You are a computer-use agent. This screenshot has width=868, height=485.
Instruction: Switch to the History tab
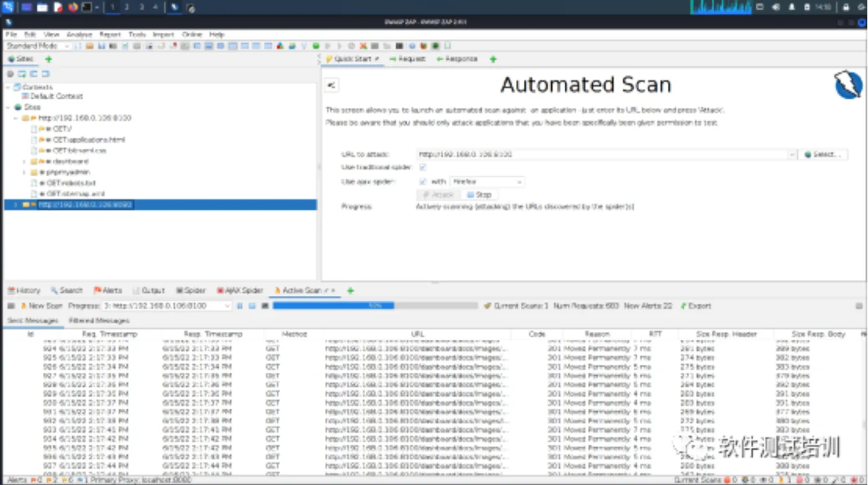click(24, 290)
